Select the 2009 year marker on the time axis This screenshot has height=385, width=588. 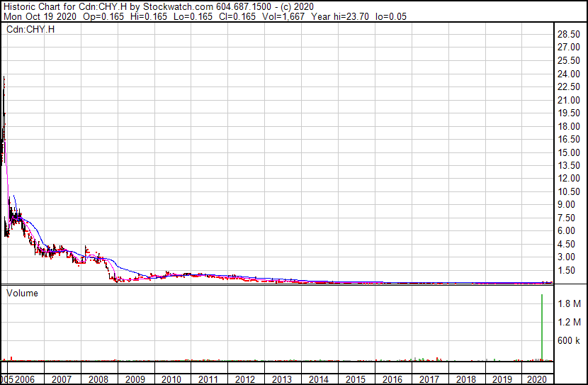point(134,379)
